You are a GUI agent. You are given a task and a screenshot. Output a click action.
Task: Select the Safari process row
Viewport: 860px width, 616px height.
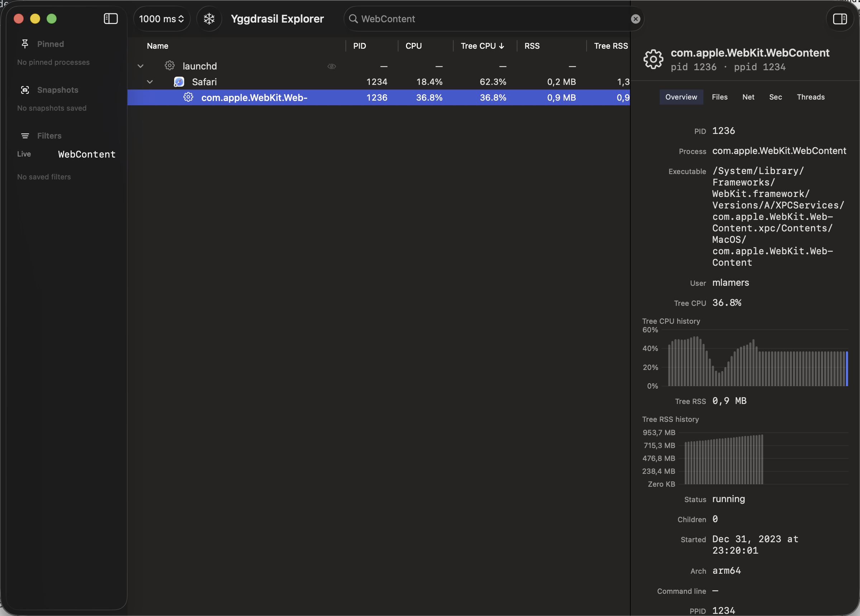[378, 82]
